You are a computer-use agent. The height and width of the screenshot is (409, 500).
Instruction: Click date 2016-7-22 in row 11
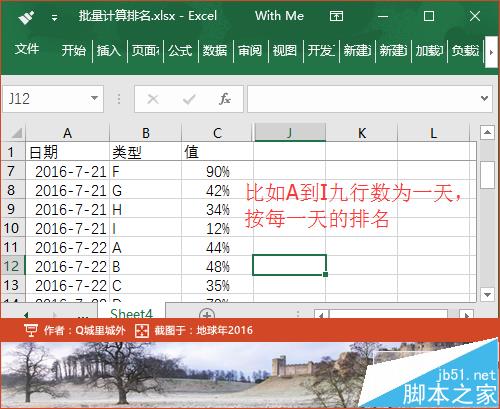68,247
